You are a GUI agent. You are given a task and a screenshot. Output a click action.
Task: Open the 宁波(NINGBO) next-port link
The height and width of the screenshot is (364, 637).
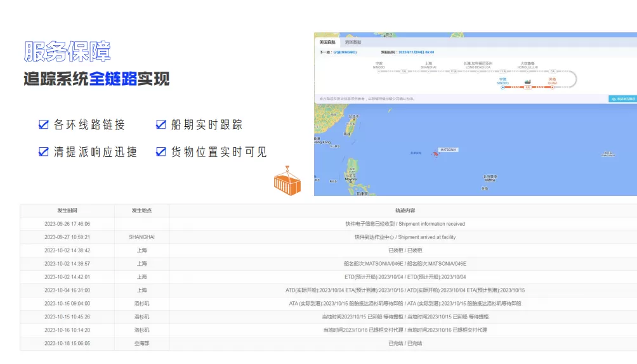pos(345,52)
